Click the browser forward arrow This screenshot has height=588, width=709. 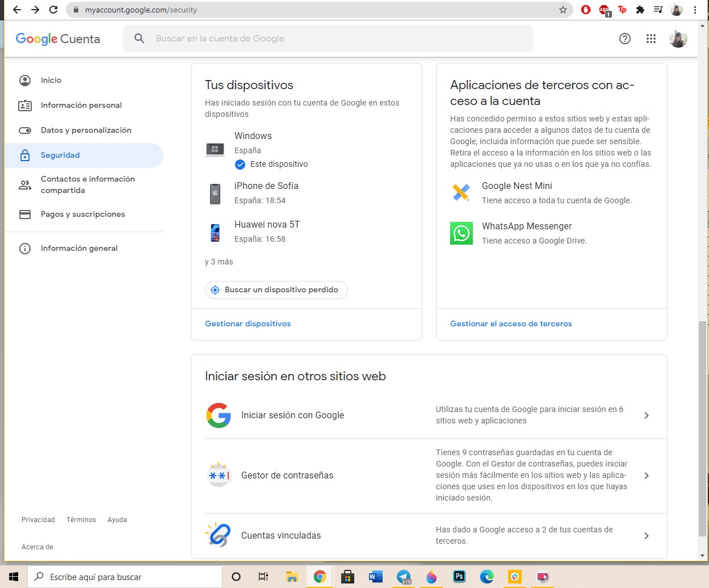[35, 10]
